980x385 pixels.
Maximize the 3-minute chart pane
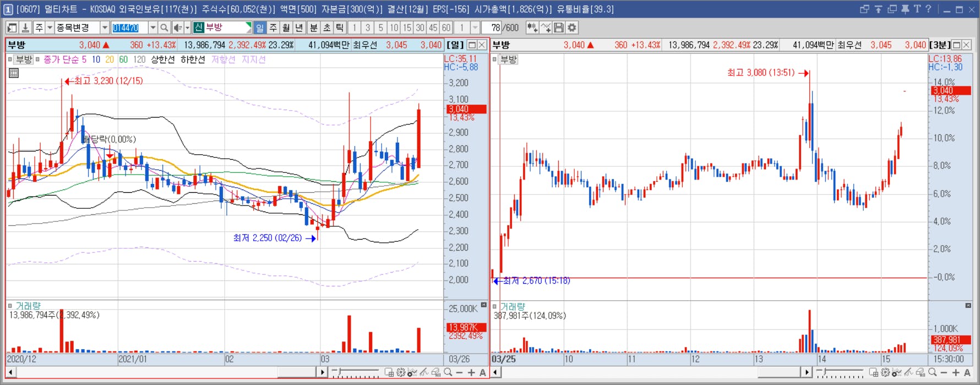pyautogui.click(x=956, y=45)
